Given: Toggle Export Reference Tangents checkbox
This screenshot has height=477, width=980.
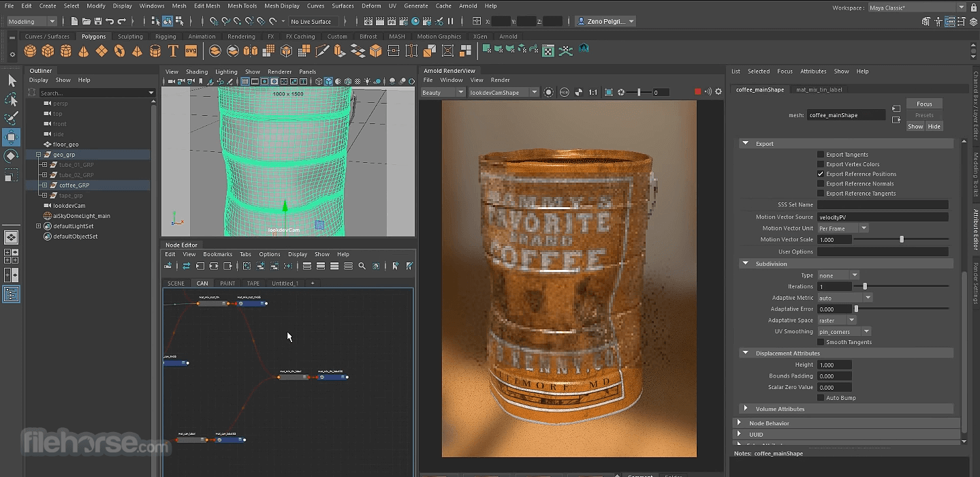Looking at the screenshot, I should [821, 194].
